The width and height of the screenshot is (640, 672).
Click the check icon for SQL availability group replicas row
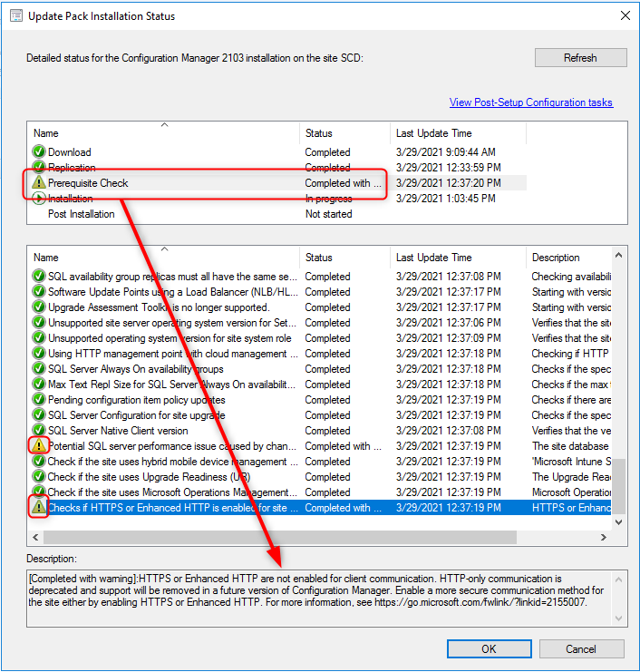point(39,276)
